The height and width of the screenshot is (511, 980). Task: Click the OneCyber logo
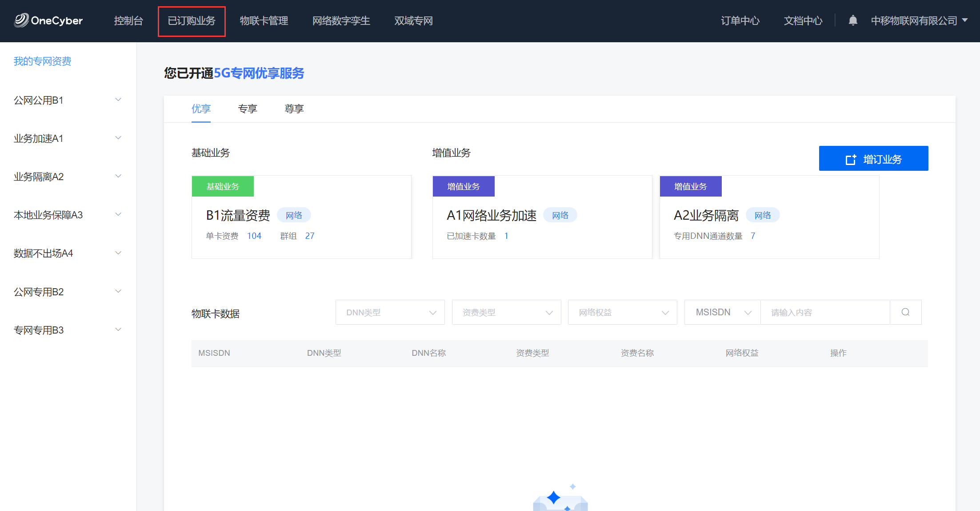pos(48,20)
